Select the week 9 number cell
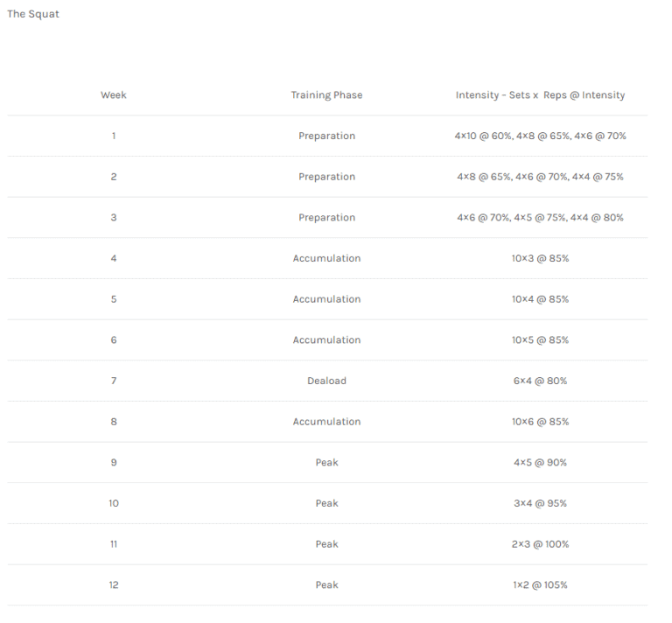The image size is (672, 623). click(114, 463)
